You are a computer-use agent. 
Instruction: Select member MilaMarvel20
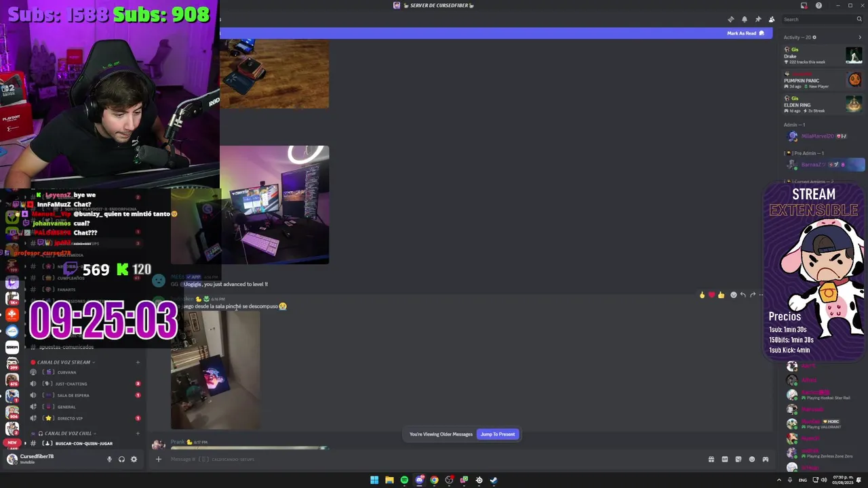tap(823, 136)
